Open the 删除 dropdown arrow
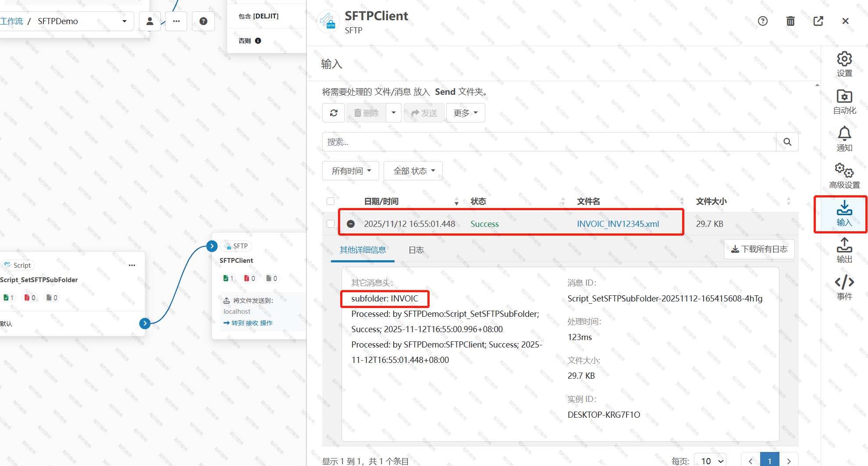 click(x=393, y=113)
